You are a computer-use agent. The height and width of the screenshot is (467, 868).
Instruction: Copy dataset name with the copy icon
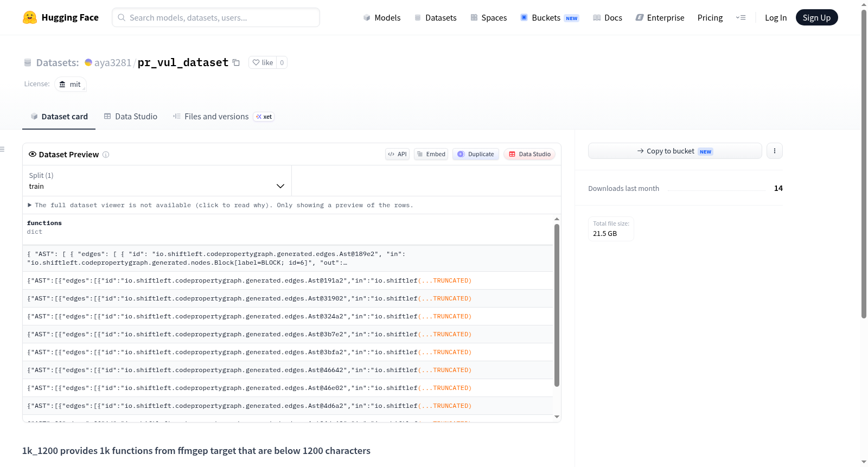tap(236, 62)
